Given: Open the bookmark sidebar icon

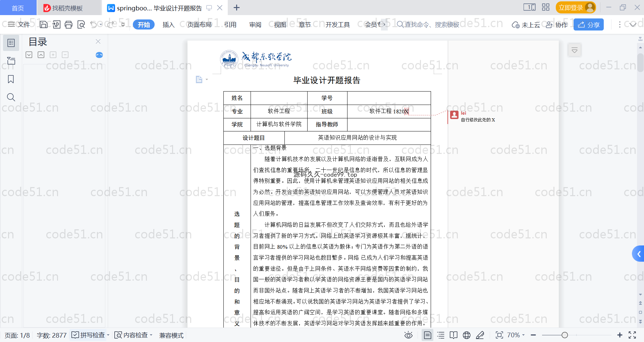Looking at the screenshot, I should [x=11, y=79].
